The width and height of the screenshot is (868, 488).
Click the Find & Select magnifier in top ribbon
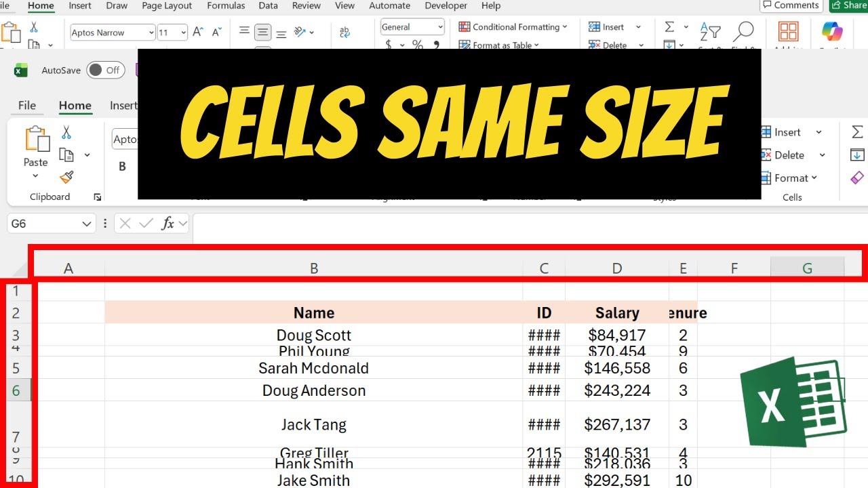coord(744,32)
